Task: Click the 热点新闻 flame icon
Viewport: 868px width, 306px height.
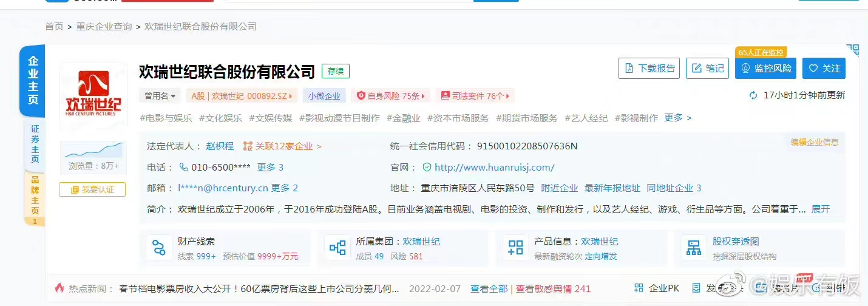Action: click(59, 288)
